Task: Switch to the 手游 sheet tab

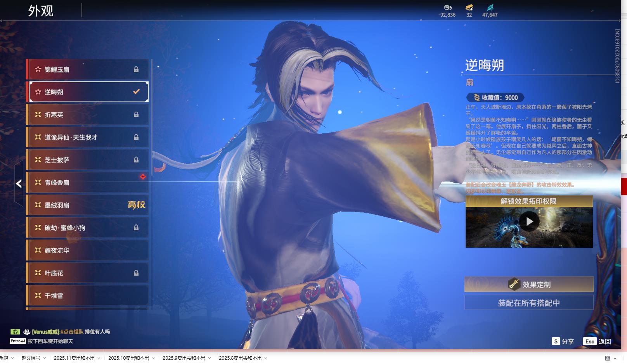Action: 4,358
